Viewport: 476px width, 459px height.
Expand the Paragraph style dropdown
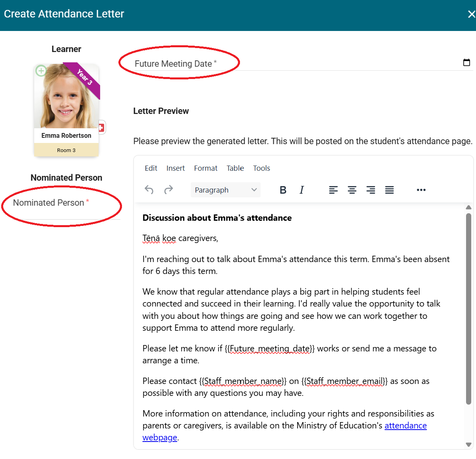(x=225, y=190)
